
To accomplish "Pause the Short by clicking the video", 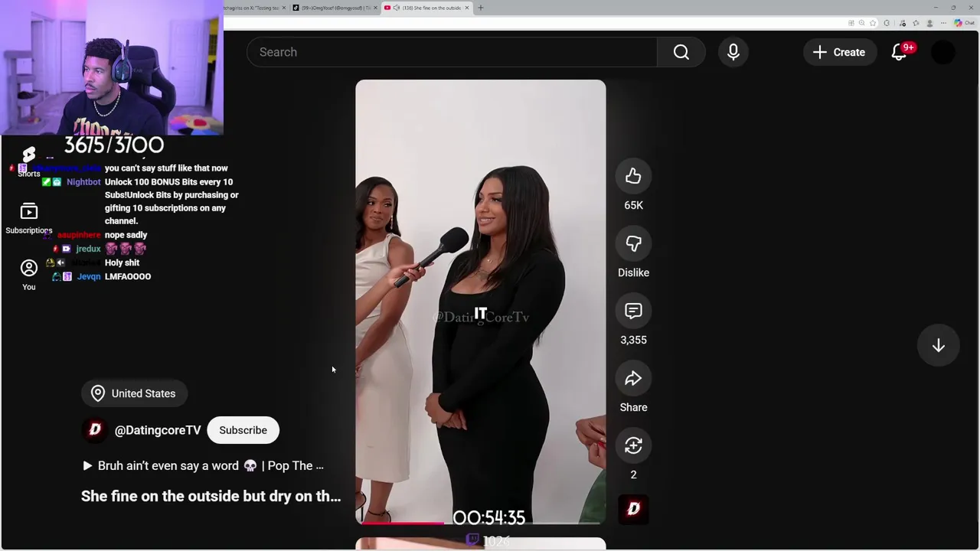I will [x=480, y=302].
